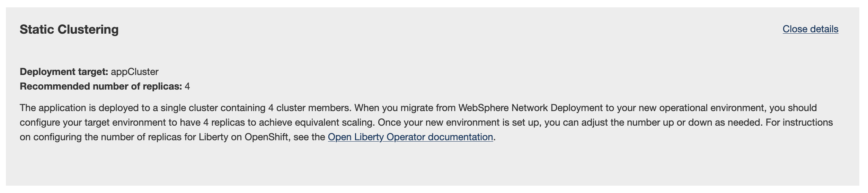Click the appCluster deployment target value
This screenshot has width=868, height=193.
coord(135,72)
